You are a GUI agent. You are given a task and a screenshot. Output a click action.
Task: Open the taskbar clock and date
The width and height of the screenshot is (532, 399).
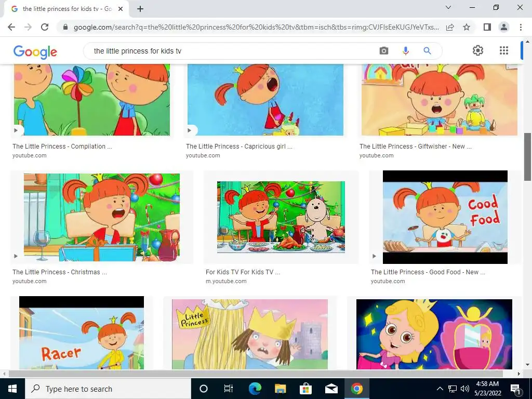(x=487, y=389)
